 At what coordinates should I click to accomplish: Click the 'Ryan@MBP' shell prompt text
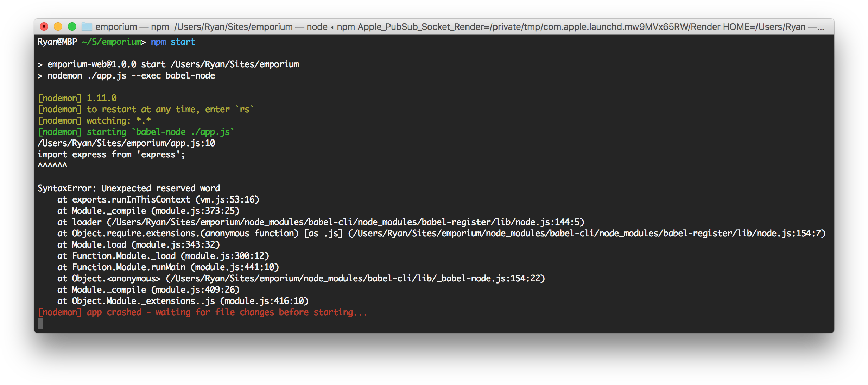pos(57,42)
